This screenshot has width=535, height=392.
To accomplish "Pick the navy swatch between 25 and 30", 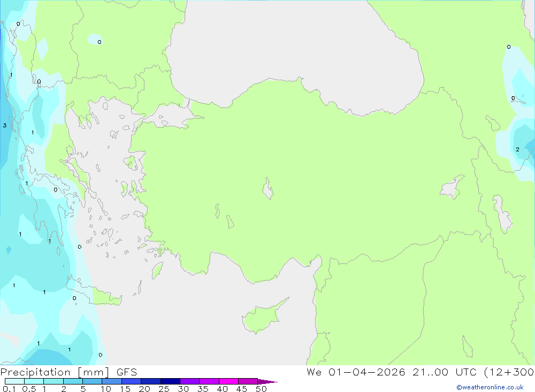I will point(170,381).
